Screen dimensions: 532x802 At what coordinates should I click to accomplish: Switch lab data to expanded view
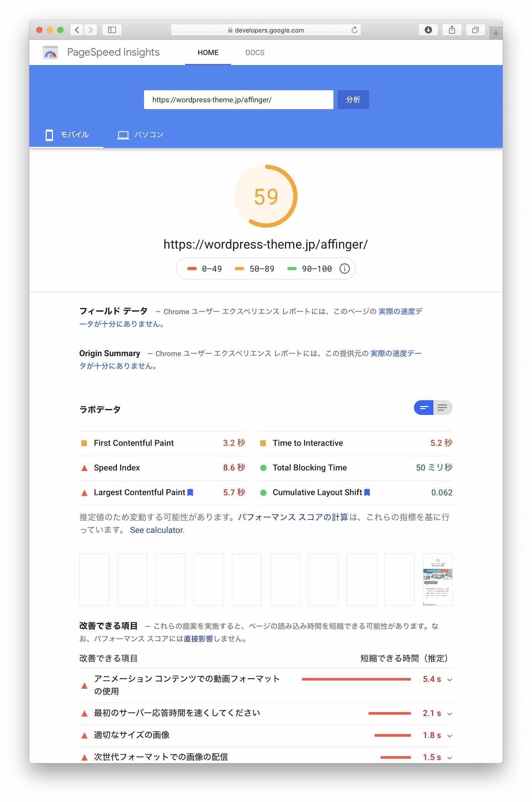[x=443, y=408]
